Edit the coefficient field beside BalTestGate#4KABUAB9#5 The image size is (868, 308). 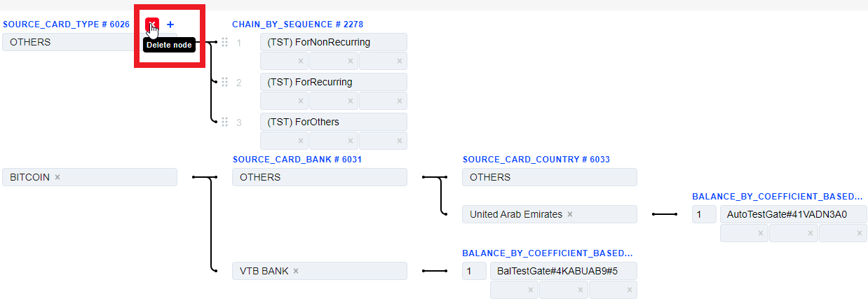pos(474,271)
